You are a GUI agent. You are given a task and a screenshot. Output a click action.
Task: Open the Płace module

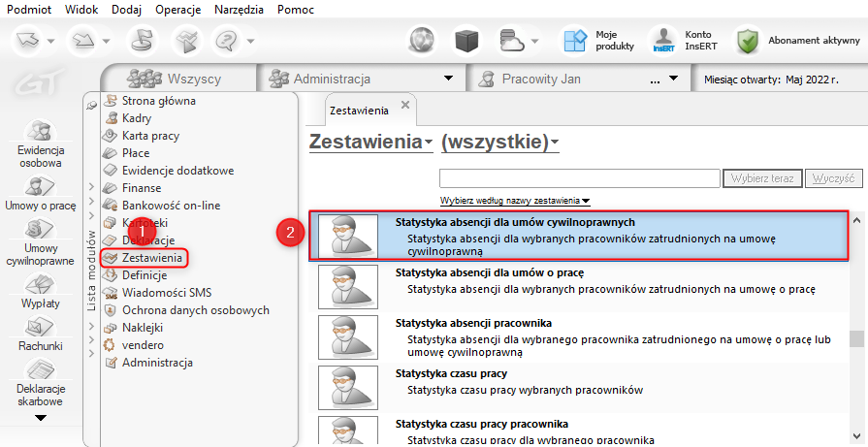point(127,153)
